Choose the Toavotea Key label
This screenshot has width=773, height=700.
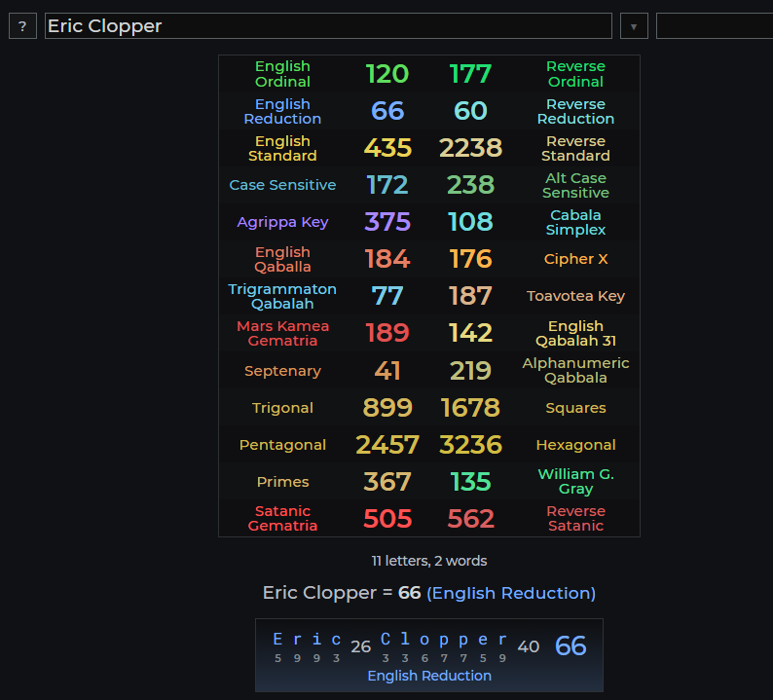coord(575,296)
